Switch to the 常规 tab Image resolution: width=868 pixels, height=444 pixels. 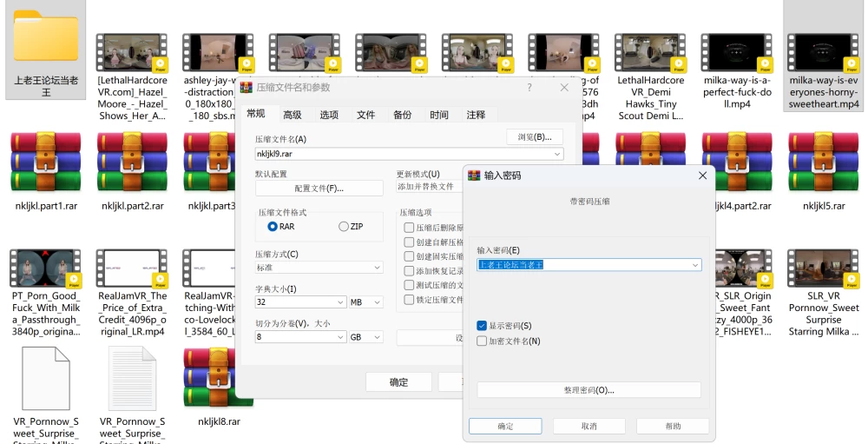click(256, 114)
